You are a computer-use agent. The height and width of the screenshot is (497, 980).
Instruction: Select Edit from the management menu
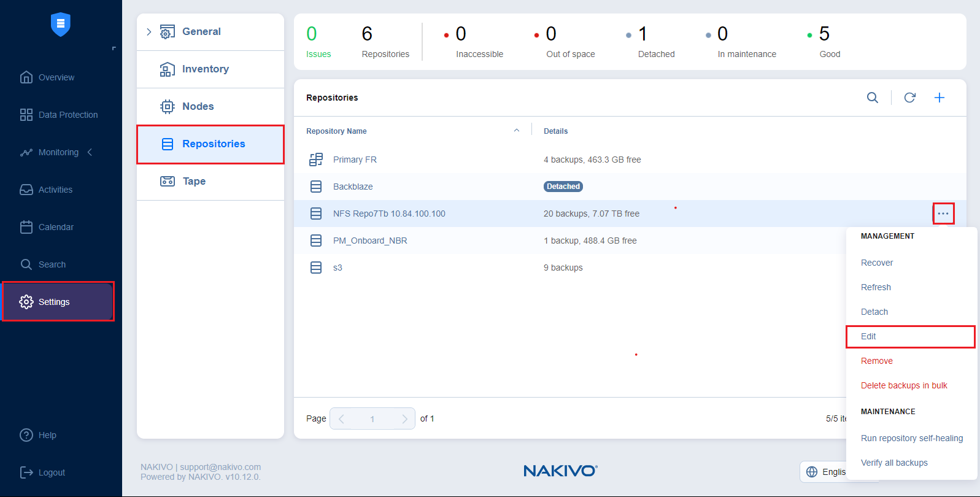(868, 336)
